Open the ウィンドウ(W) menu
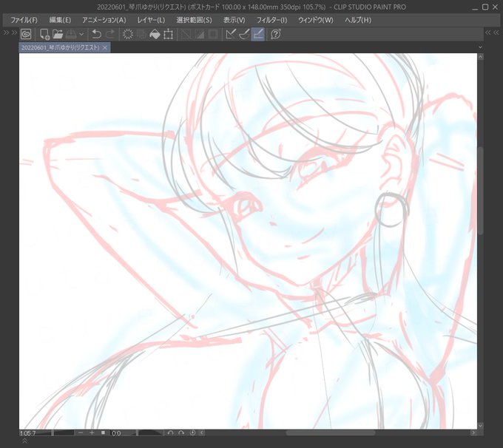Screen dimensions: 503x448 click(x=316, y=20)
